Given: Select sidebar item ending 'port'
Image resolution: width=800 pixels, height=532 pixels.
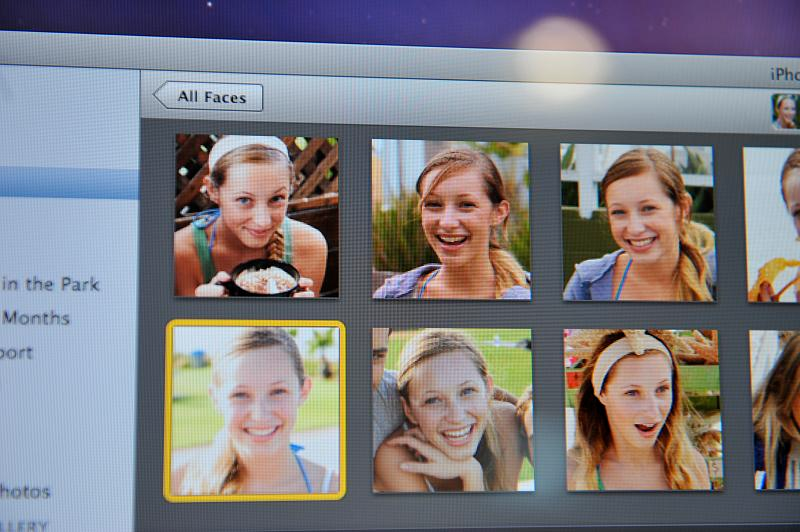Looking at the screenshot, I should click(16, 353).
